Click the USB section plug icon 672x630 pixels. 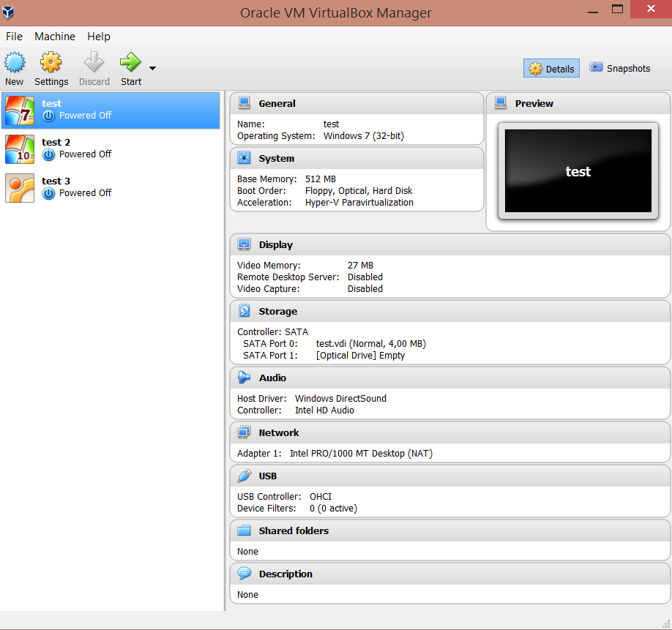(x=244, y=476)
